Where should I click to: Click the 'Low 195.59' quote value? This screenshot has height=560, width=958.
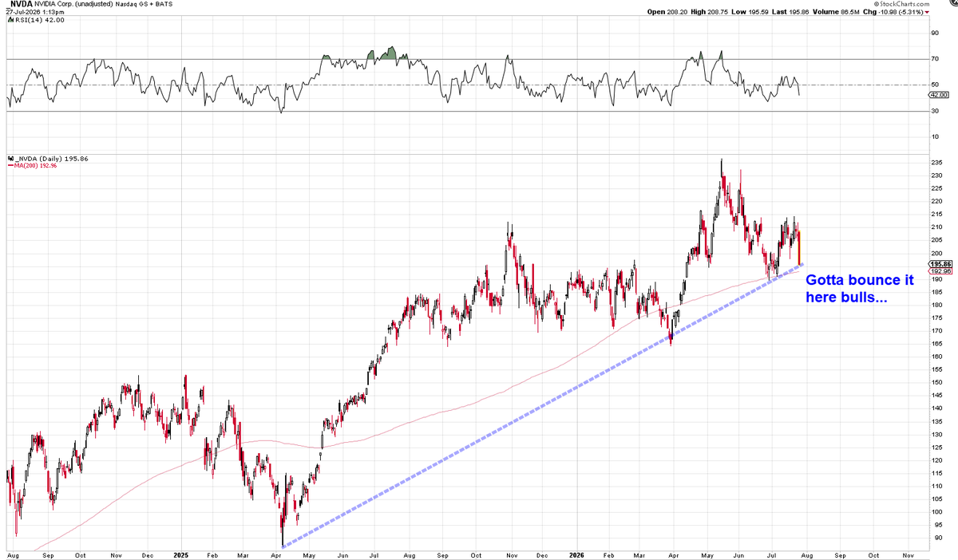point(749,13)
